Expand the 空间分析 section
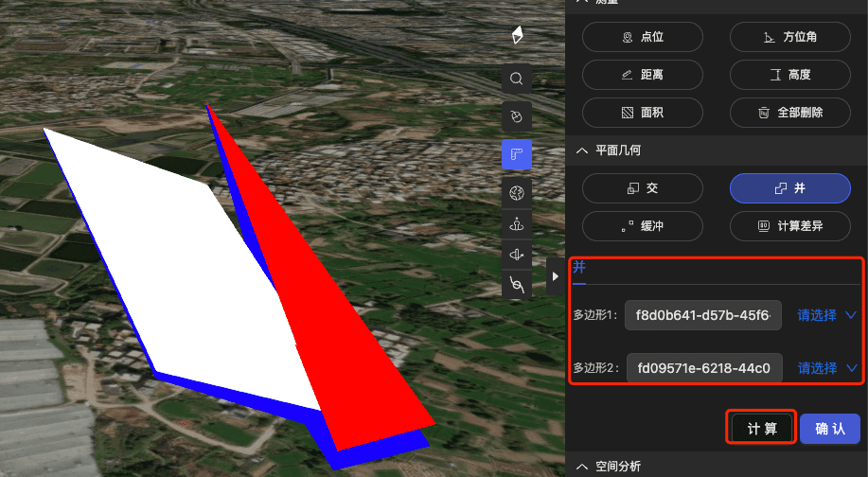868x477 pixels. pos(580,467)
